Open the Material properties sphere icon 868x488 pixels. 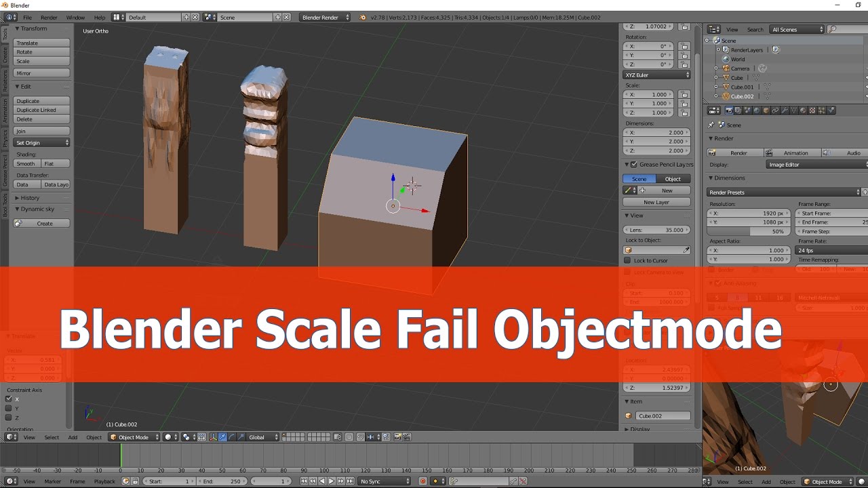pos(803,110)
